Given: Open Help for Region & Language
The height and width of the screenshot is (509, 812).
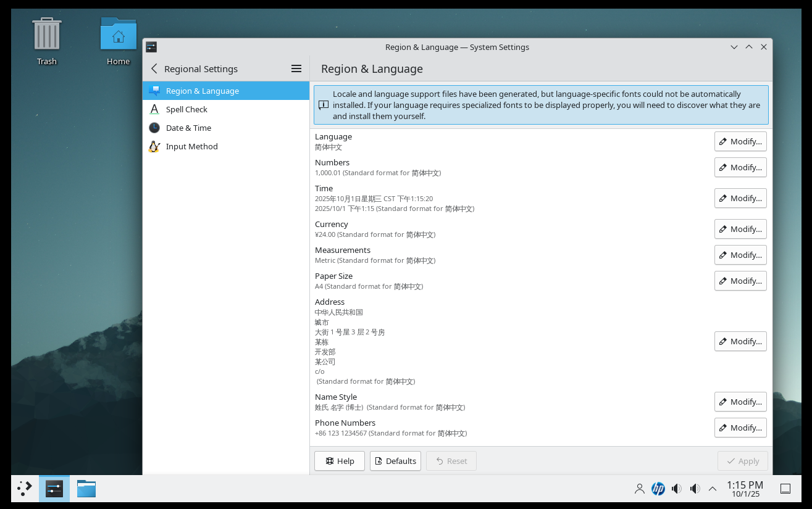Looking at the screenshot, I should [x=340, y=461].
